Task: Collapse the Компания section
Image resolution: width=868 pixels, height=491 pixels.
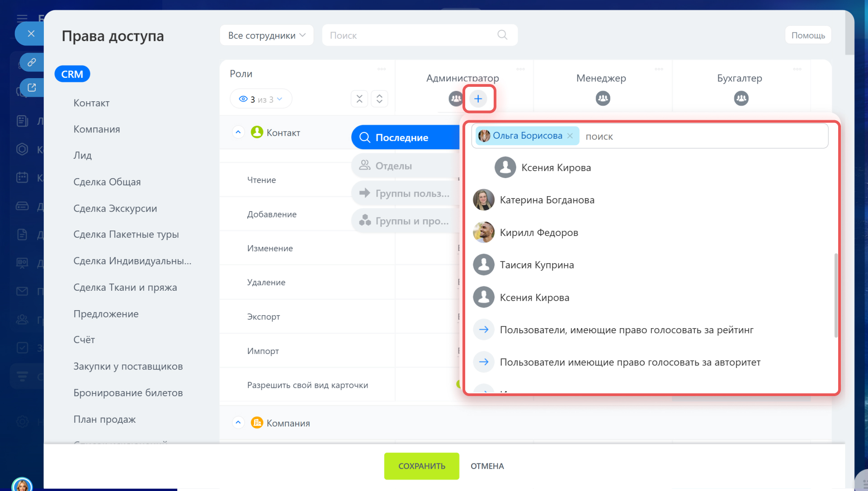Action: [238, 422]
